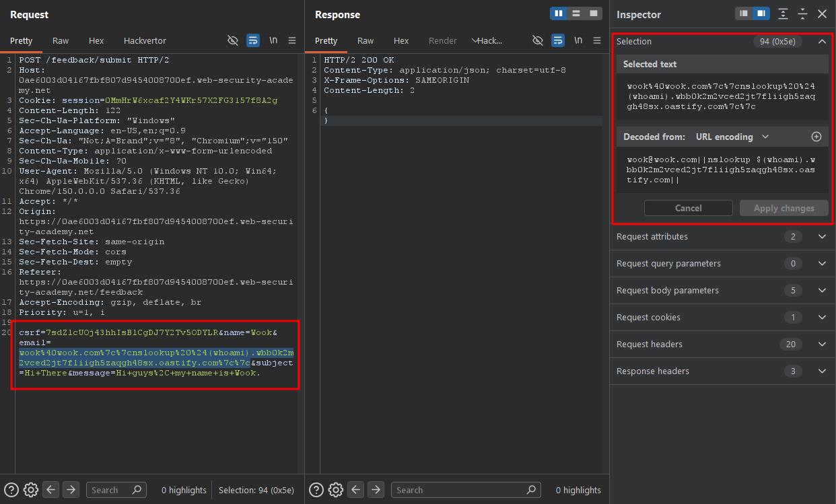Cancel the Inspector selection edit
836x504 pixels.
point(688,208)
